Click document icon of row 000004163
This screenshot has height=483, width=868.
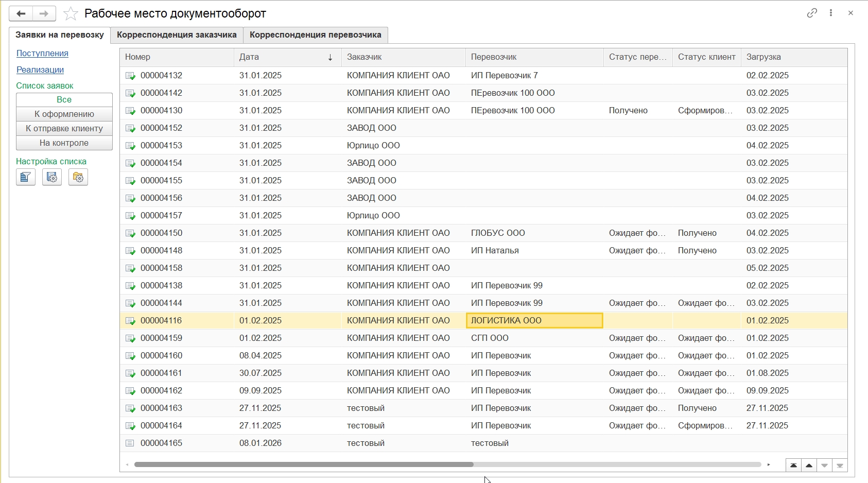point(130,408)
